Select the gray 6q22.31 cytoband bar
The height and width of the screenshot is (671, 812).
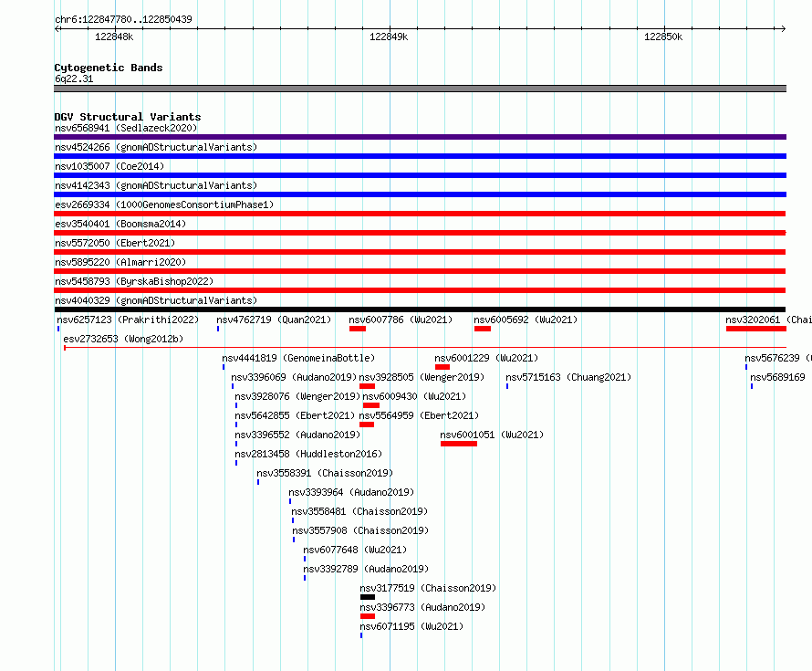[420, 89]
